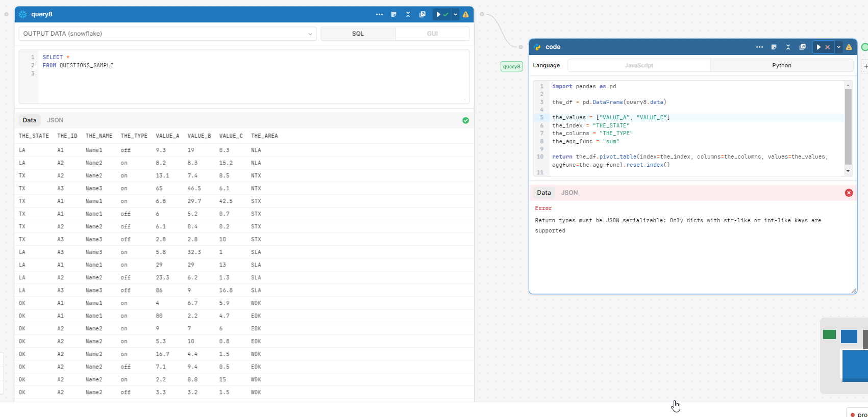Click the cell with value 46.5
Screen dimensions: 868x417
click(194, 189)
